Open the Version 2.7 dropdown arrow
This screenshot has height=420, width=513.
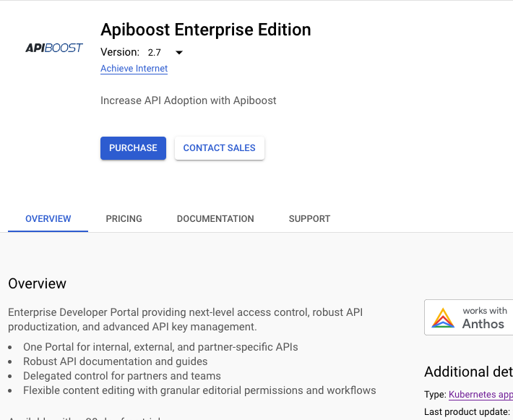coord(179,52)
